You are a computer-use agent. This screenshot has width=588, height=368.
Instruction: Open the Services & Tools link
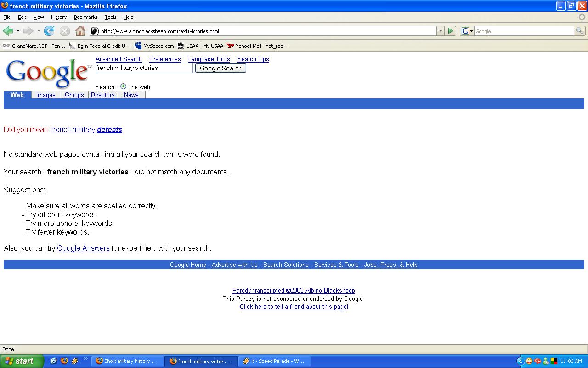336,264
